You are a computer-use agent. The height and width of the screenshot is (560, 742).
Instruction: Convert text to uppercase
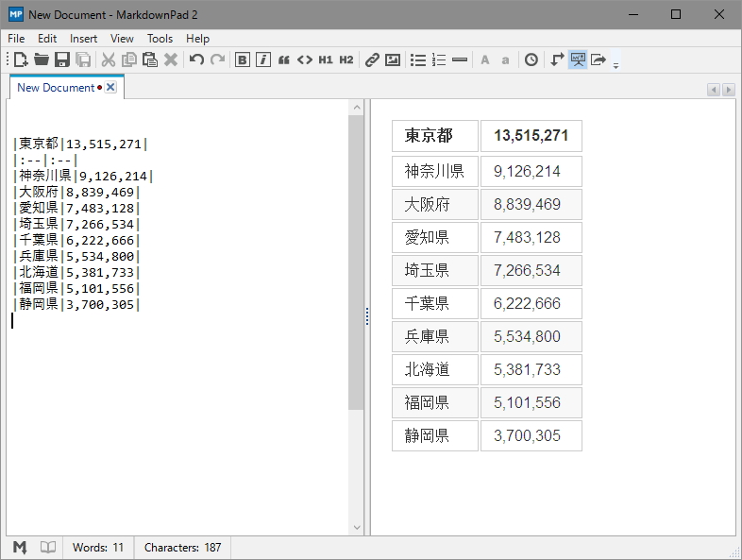click(x=485, y=59)
